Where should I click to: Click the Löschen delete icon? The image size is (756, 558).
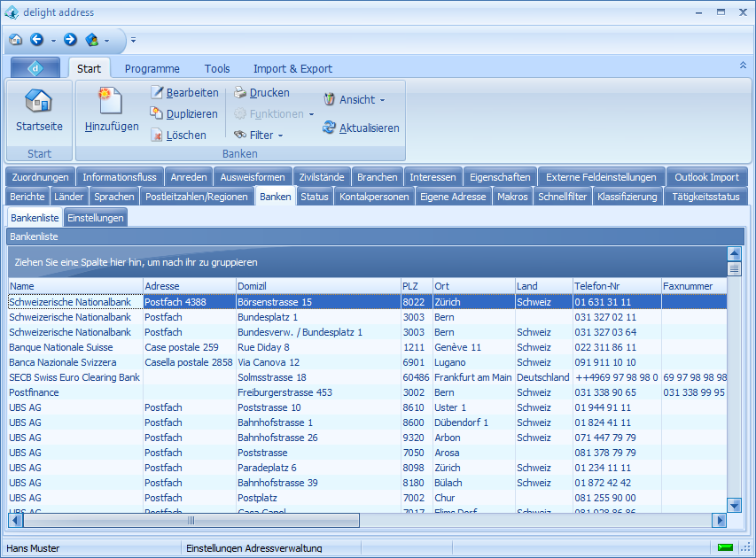pos(157,136)
